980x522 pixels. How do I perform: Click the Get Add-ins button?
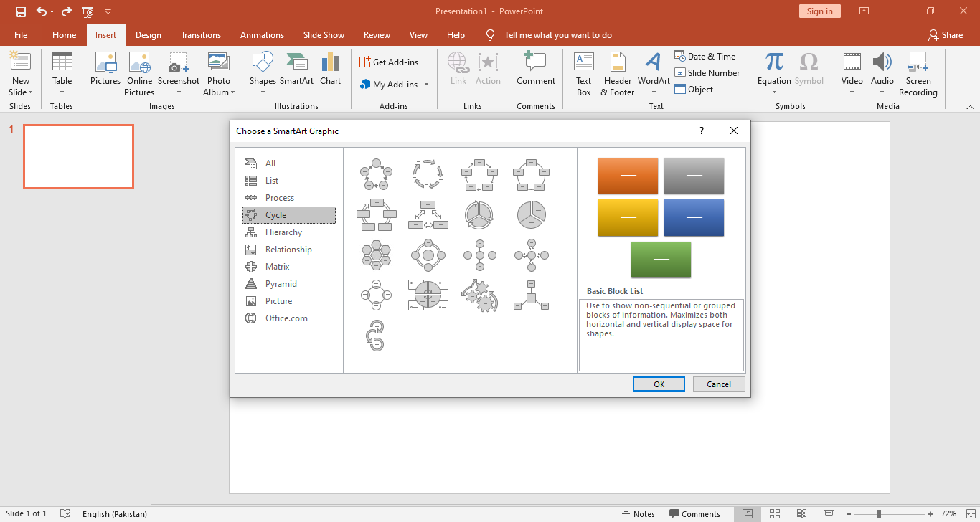point(389,62)
